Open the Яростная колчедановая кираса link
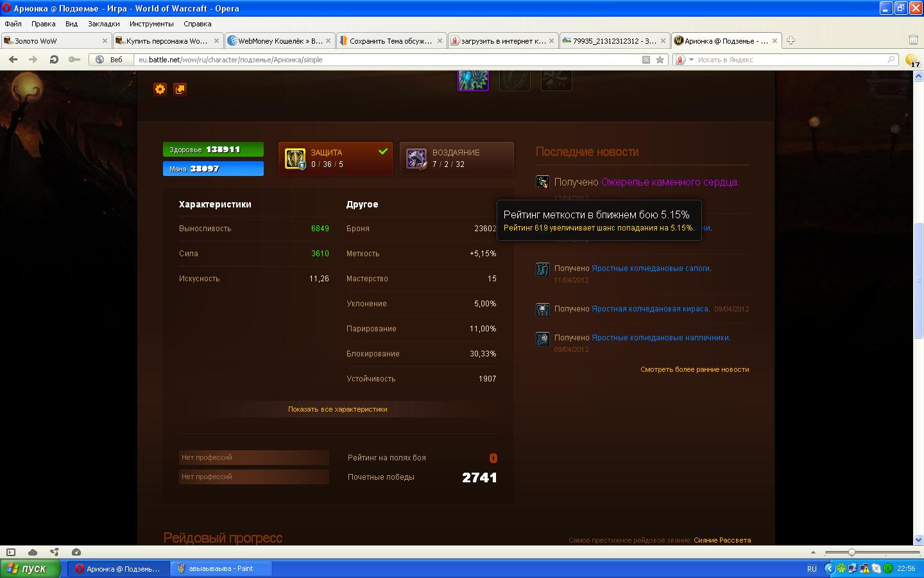The width and height of the screenshot is (924, 578). 650,309
